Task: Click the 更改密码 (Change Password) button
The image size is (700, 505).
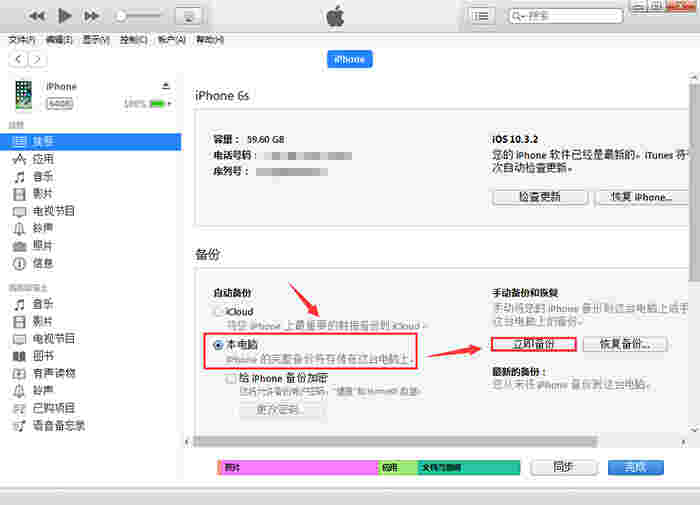Action: coord(280,409)
